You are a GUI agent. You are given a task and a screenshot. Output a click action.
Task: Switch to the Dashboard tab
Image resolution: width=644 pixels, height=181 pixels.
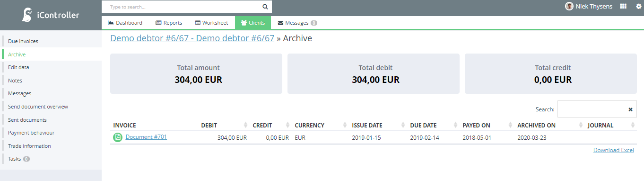[x=125, y=23]
